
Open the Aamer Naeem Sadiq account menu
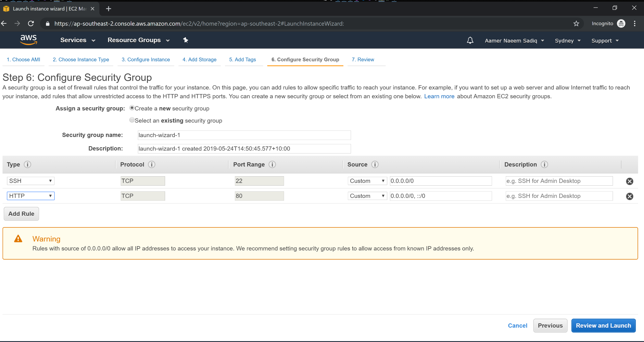(x=514, y=41)
